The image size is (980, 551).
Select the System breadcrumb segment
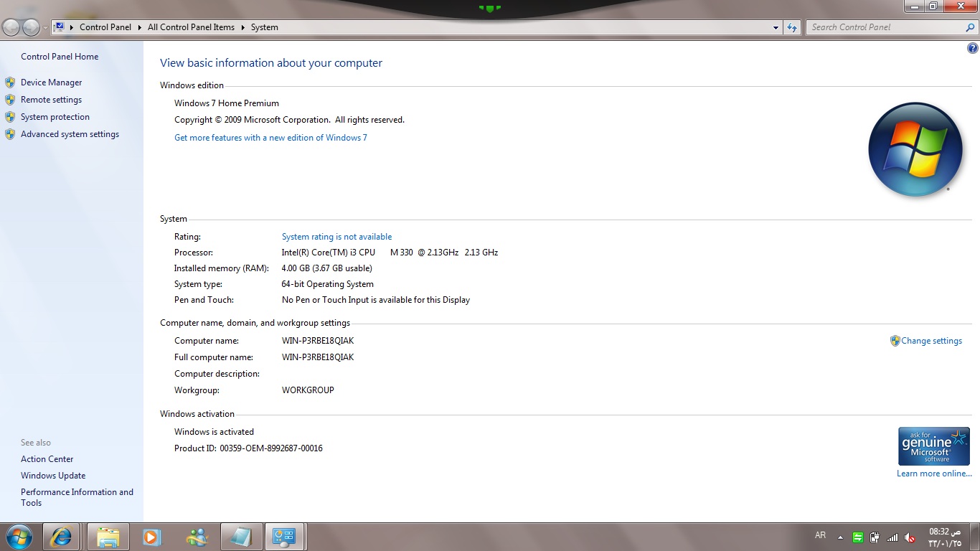[265, 27]
